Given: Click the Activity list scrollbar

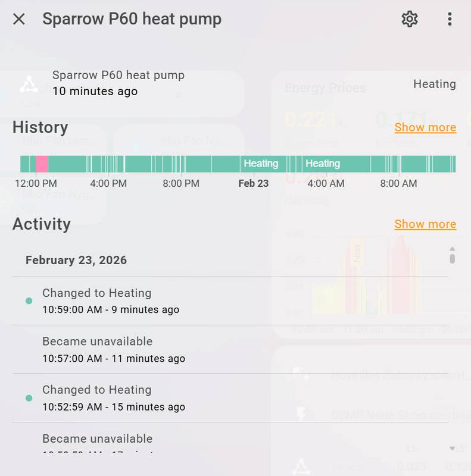Looking at the screenshot, I should (453, 257).
